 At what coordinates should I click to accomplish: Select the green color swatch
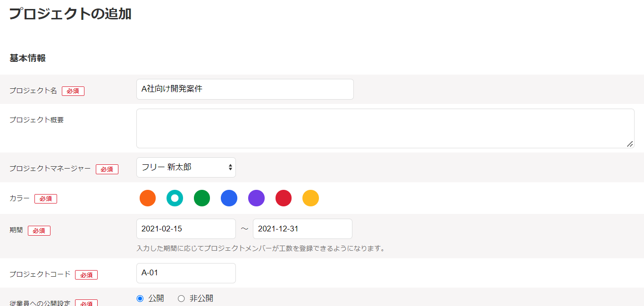tap(202, 198)
